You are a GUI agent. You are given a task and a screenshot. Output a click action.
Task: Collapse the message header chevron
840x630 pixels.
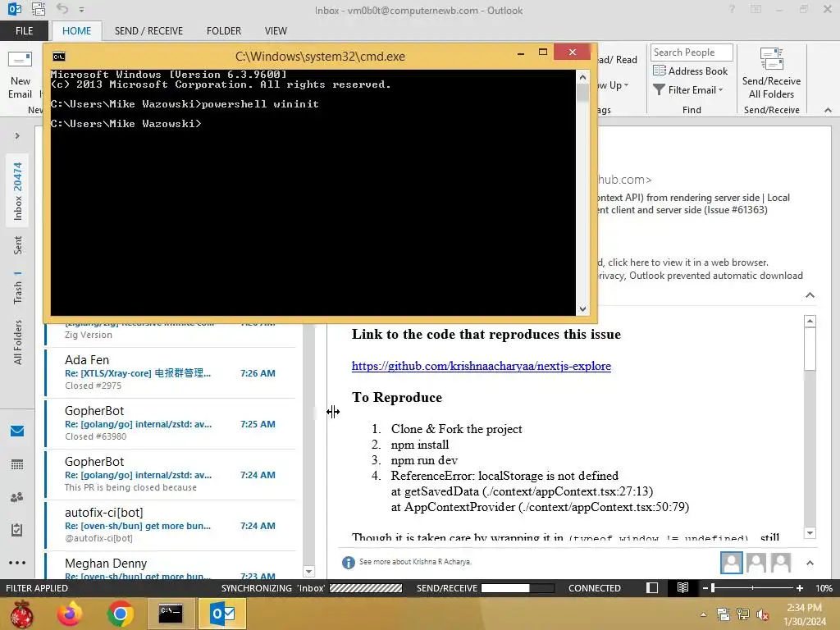click(x=810, y=295)
